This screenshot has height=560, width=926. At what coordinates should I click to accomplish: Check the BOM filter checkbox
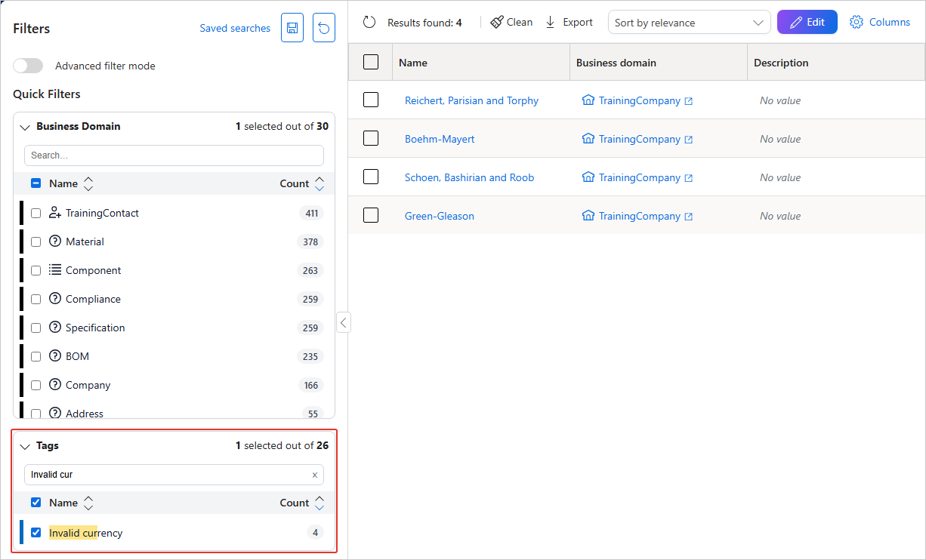coord(35,357)
